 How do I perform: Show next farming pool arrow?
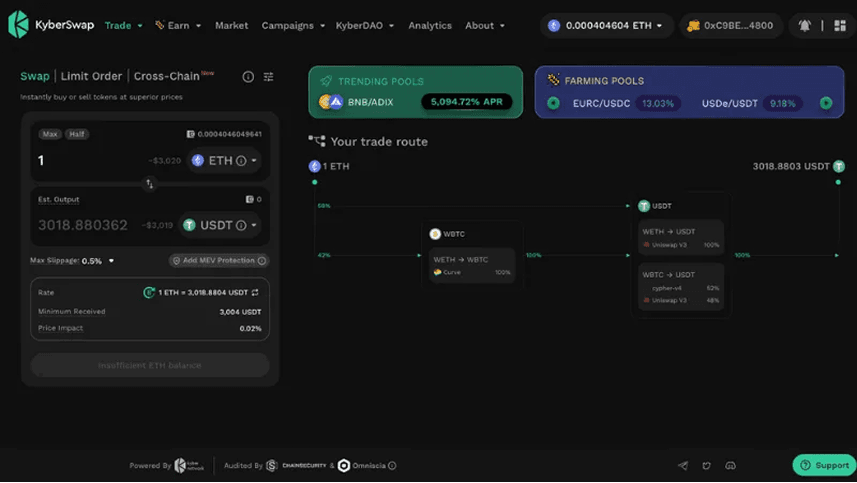pos(826,103)
